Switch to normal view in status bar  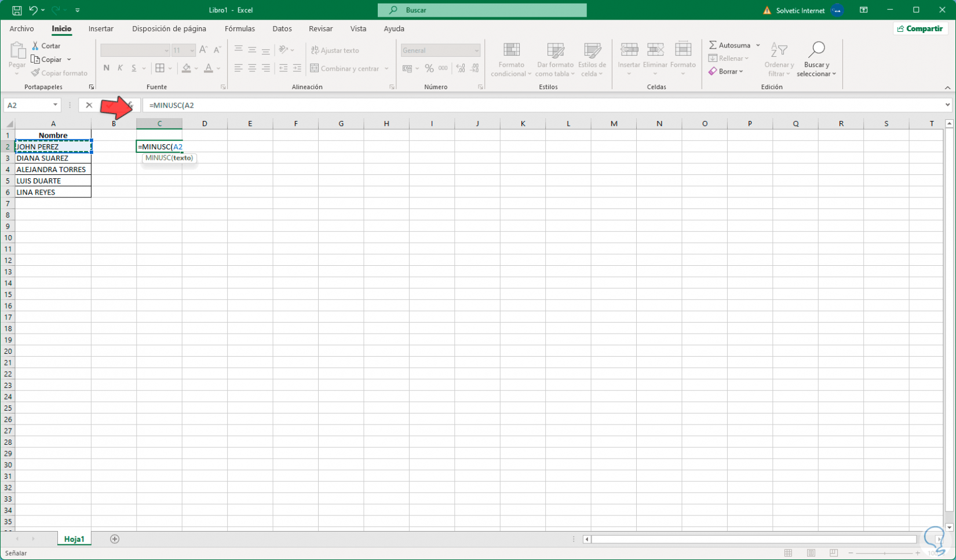[x=788, y=553]
